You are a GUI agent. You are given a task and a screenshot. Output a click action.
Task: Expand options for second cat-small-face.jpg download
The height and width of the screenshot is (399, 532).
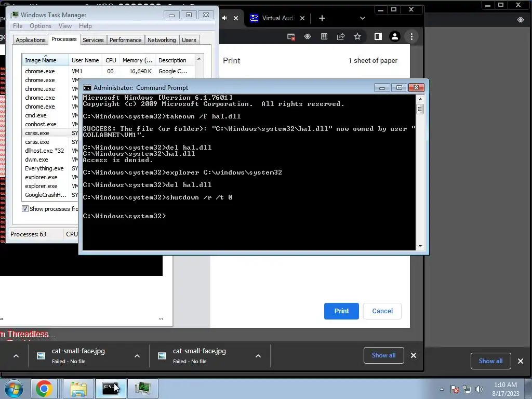pos(258,356)
